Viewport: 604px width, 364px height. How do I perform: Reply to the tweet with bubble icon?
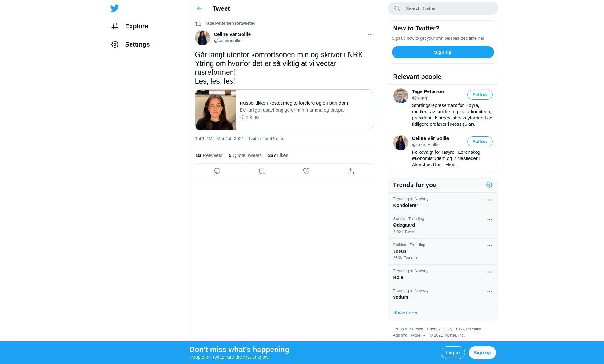(217, 171)
